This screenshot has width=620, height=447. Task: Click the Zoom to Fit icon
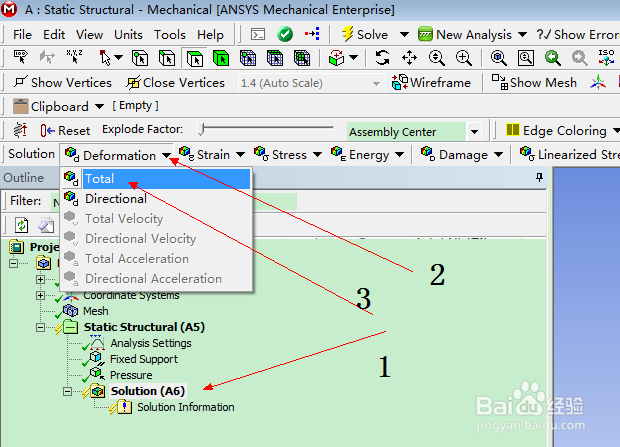[499, 58]
